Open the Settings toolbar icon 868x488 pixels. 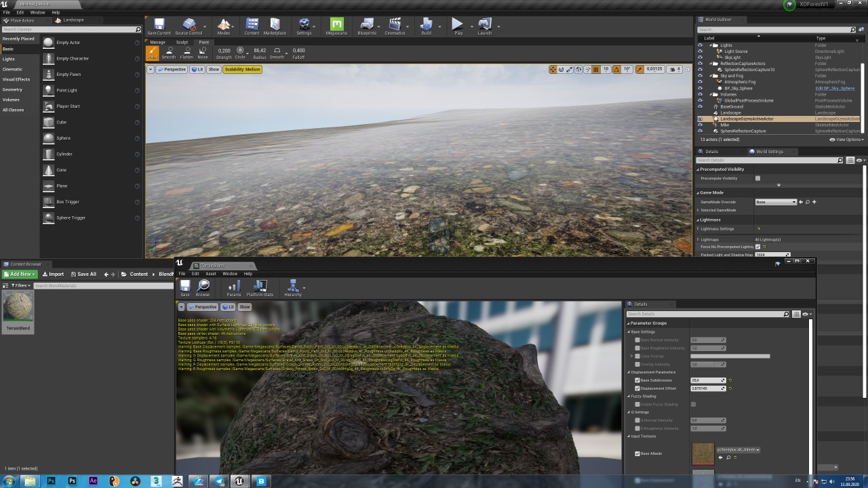click(304, 26)
